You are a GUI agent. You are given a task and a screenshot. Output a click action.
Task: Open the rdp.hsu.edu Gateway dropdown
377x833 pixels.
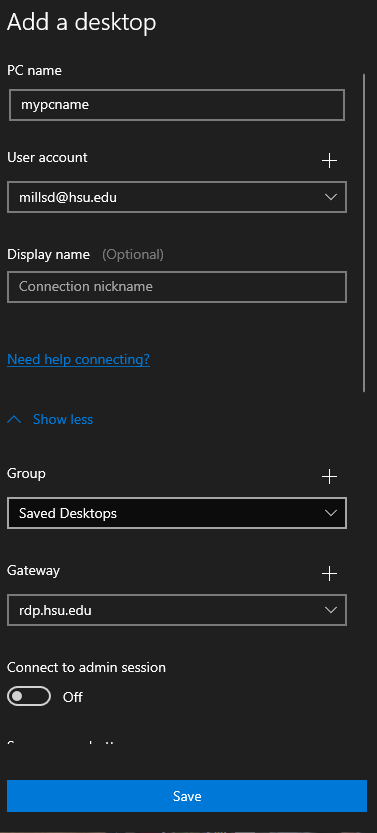pyautogui.click(x=177, y=610)
